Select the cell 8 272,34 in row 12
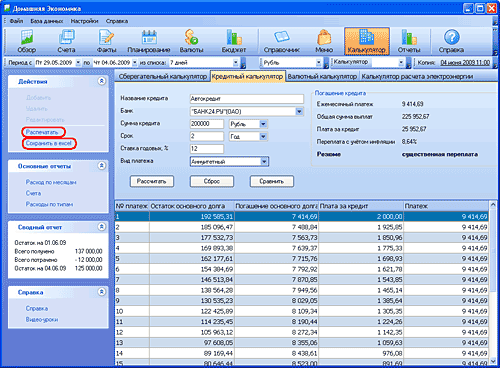Viewport: 500px width, 368px height. [x=276, y=332]
